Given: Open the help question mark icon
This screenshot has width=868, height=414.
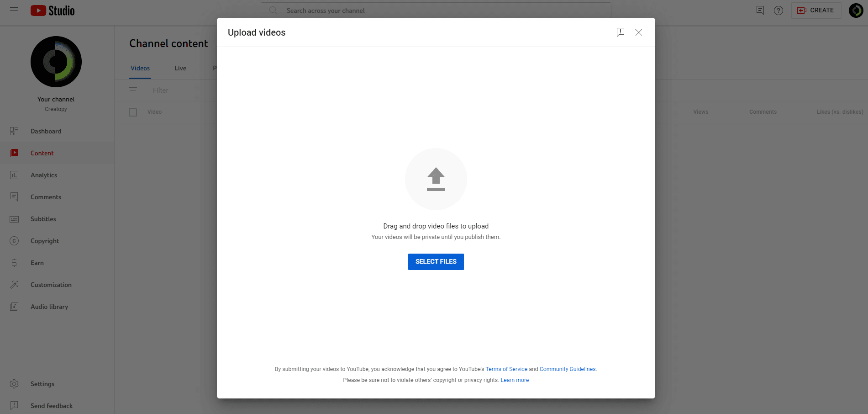Looking at the screenshot, I should pos(779,11).
